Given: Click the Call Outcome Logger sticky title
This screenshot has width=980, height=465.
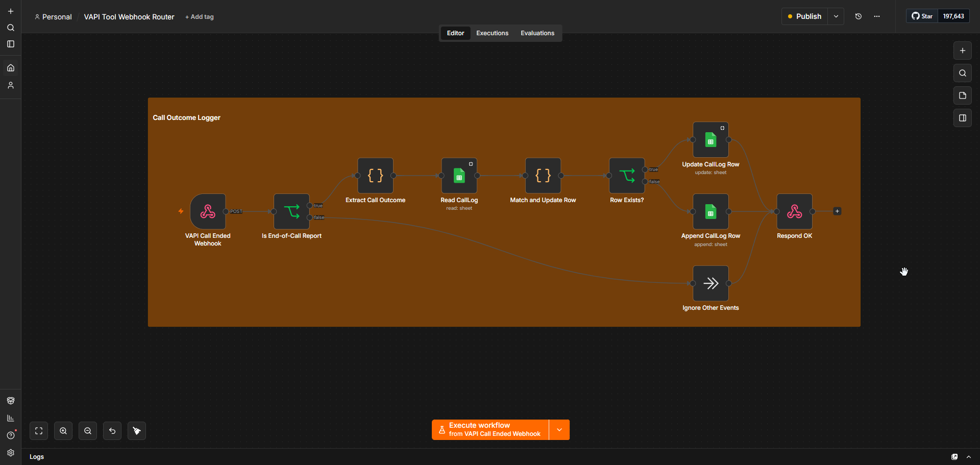Looking at the screenshot, I should 186,117.
